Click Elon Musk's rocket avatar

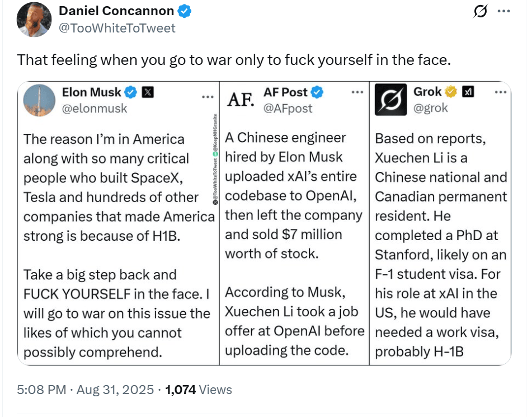pos(39,100)
